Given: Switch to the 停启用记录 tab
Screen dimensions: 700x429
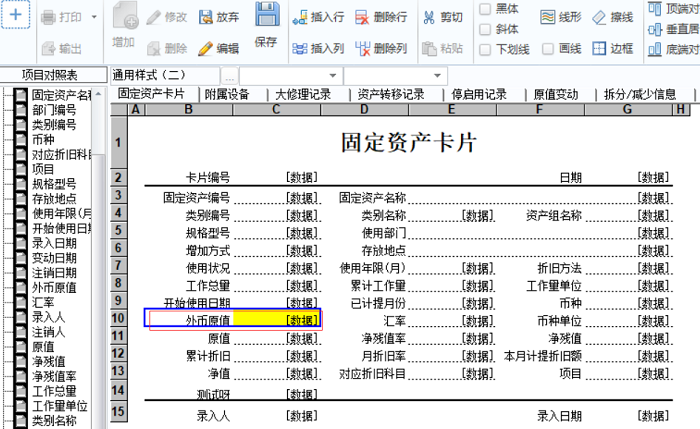Looking at the screenshot, I should tap(479, 94).
